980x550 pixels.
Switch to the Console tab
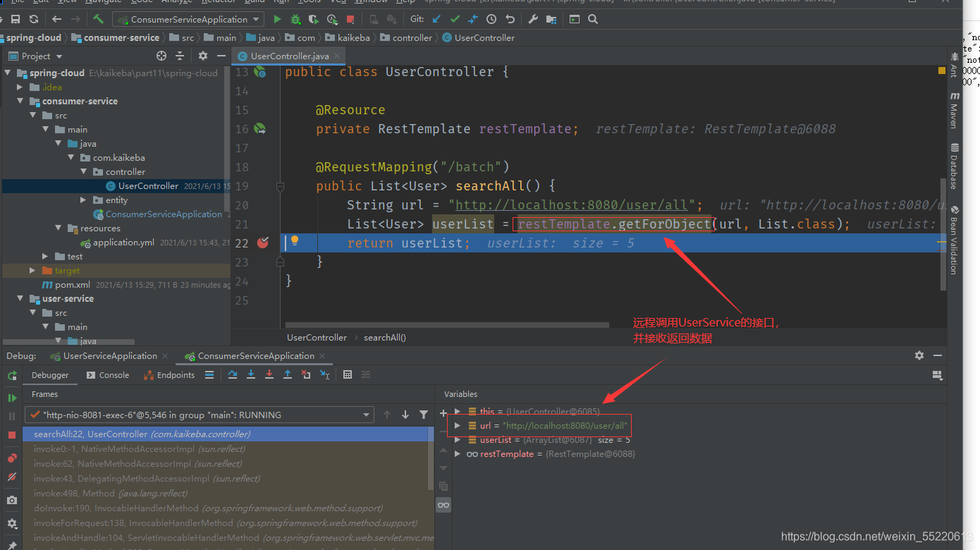(108, 375)
